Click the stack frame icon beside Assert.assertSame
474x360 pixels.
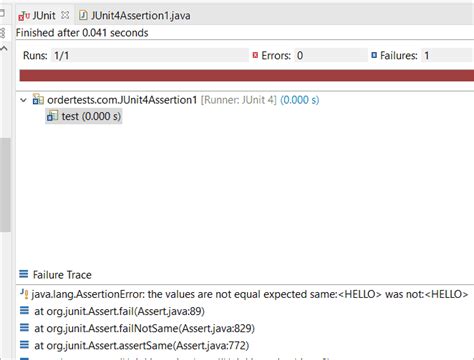click(x=24, y=345)
